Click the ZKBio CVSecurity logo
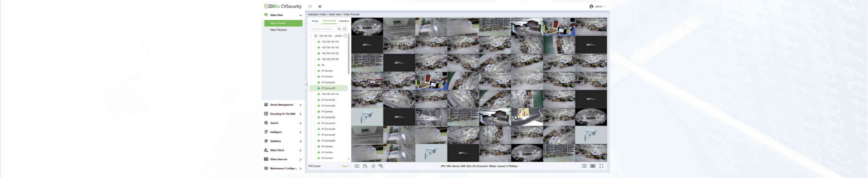The height and width of the screenshot is (178, 868). [x=283, y=6]
